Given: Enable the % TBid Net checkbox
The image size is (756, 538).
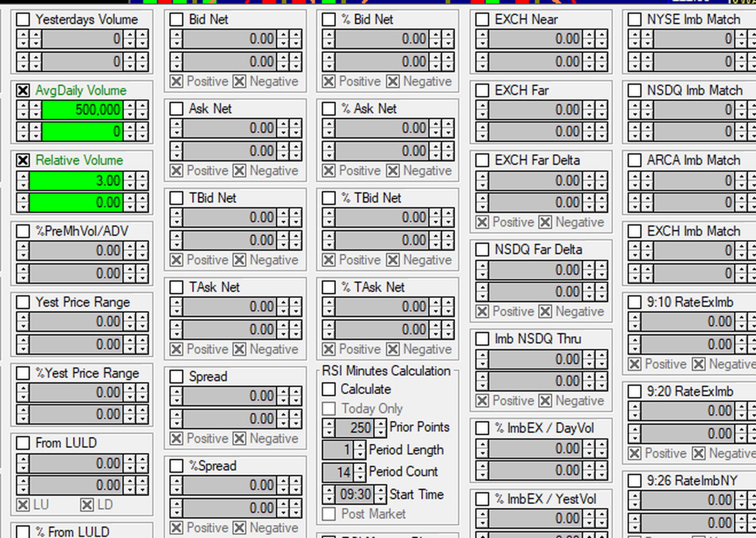Looking at the screenshot, I should [329, 198].
